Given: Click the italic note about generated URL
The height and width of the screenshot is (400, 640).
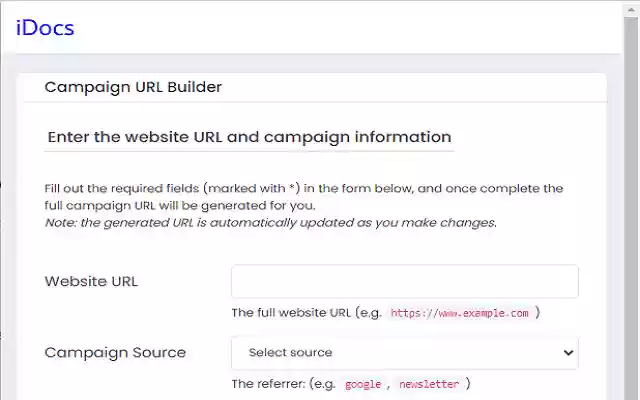Looking at the screenshot, I should (271, 223).
